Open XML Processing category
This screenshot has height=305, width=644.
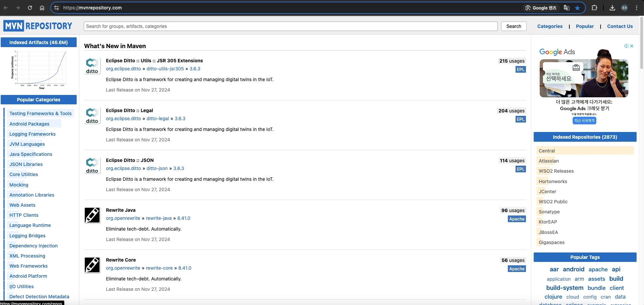(x=27, y=256)
